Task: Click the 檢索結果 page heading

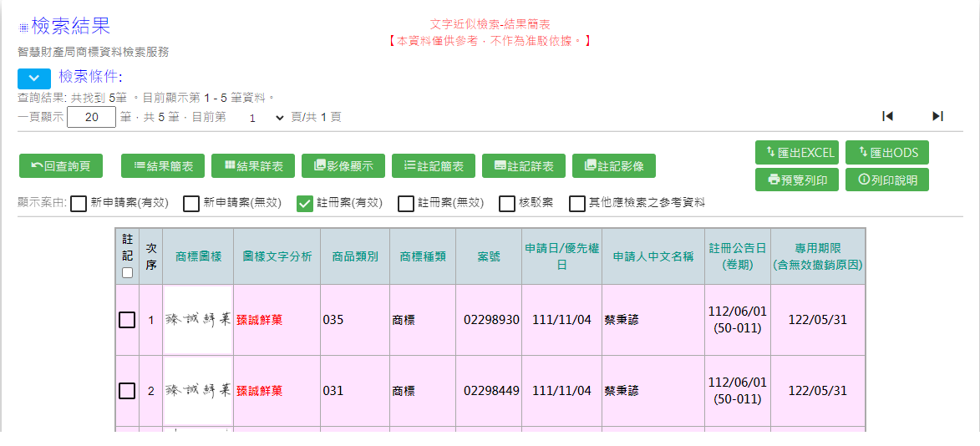Action: point(71,26)
